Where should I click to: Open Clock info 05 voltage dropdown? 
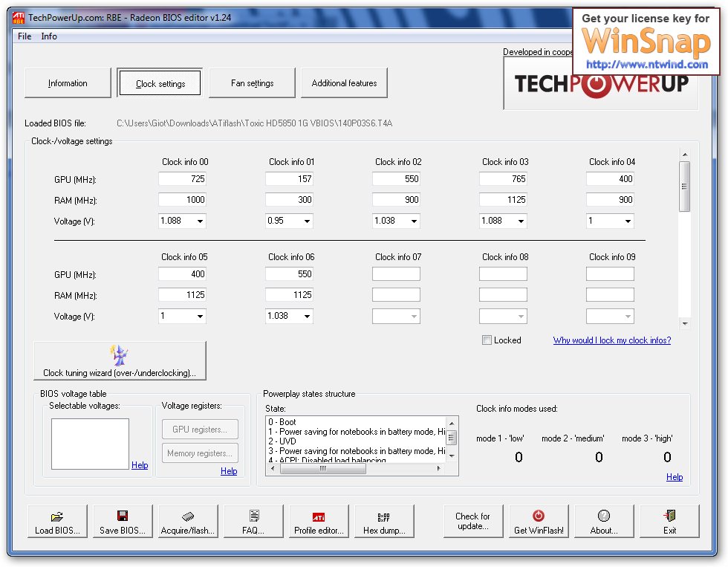point(200,317)
